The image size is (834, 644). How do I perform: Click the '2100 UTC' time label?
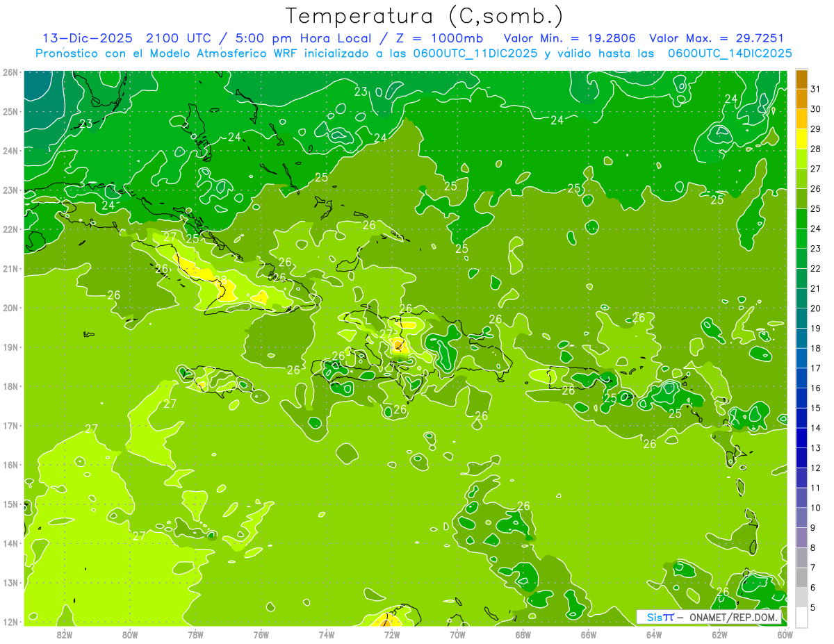coord(179,38)
